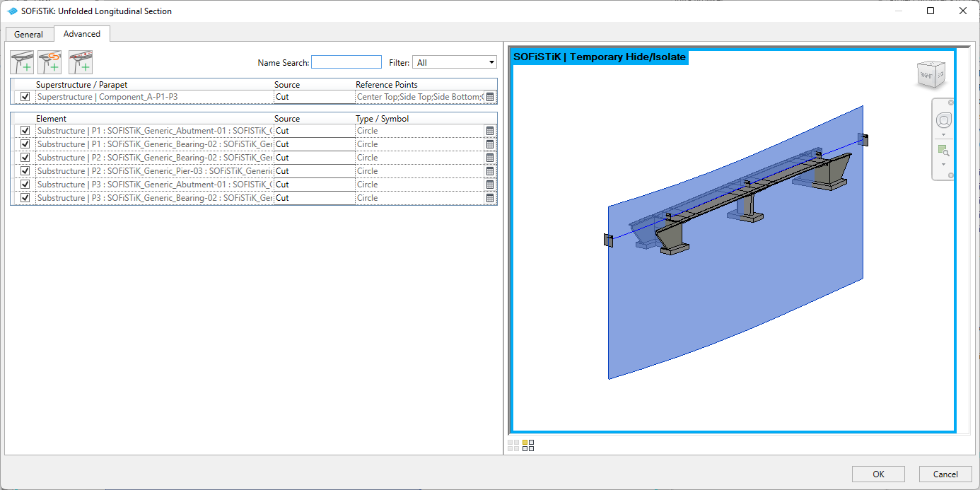980x490 pixels.
Task: Click Center Top;Side Top reference points cell
Action: [419, 97]
